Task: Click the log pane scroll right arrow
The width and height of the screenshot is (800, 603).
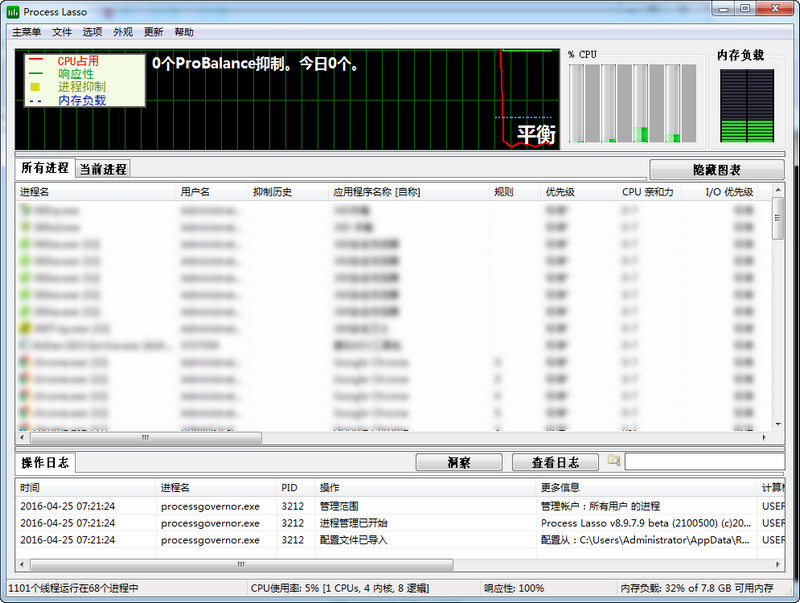Action: [x=778, y=565]
